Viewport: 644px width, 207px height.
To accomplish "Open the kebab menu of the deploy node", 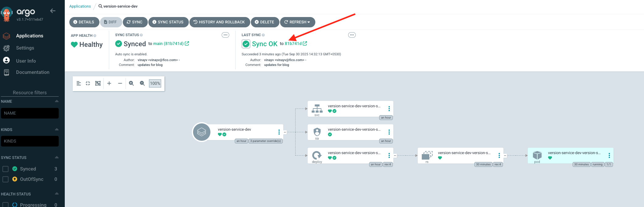I will tap(389, 156).
